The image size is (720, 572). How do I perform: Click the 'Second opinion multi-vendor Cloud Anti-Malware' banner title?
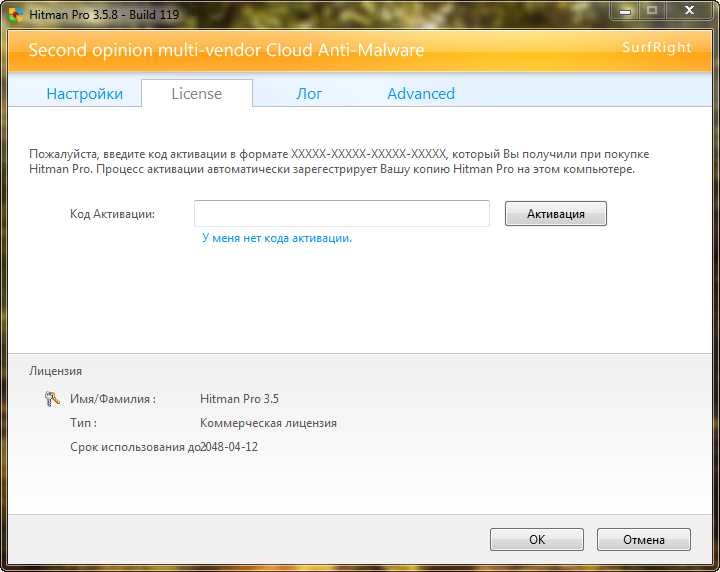226,50
